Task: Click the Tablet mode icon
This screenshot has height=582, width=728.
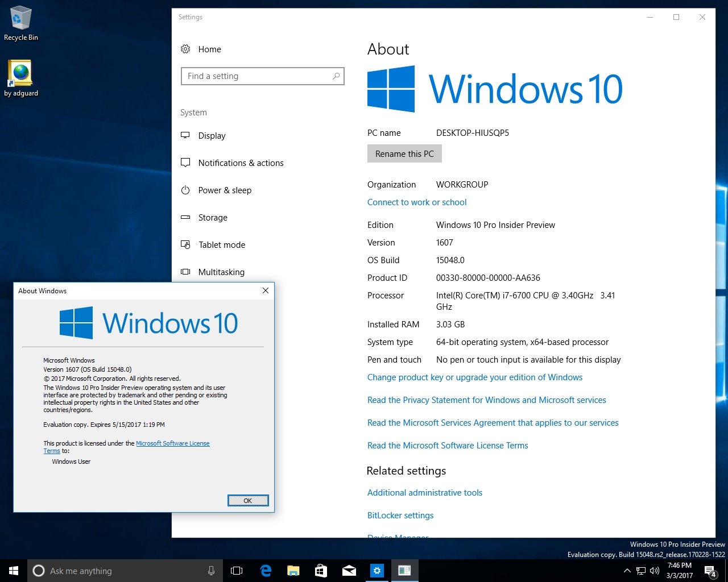Action: pyautogui.click(x=185, y=245)
